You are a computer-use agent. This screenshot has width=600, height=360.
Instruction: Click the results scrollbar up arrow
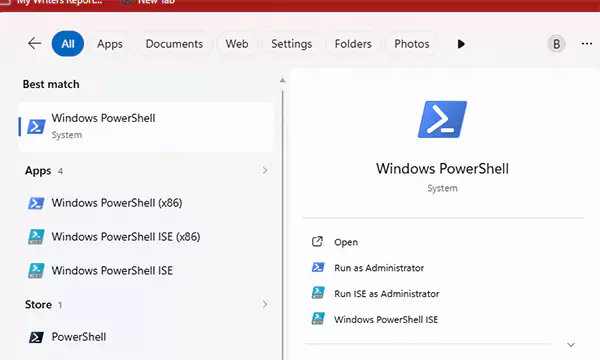[x=282, y=80]
